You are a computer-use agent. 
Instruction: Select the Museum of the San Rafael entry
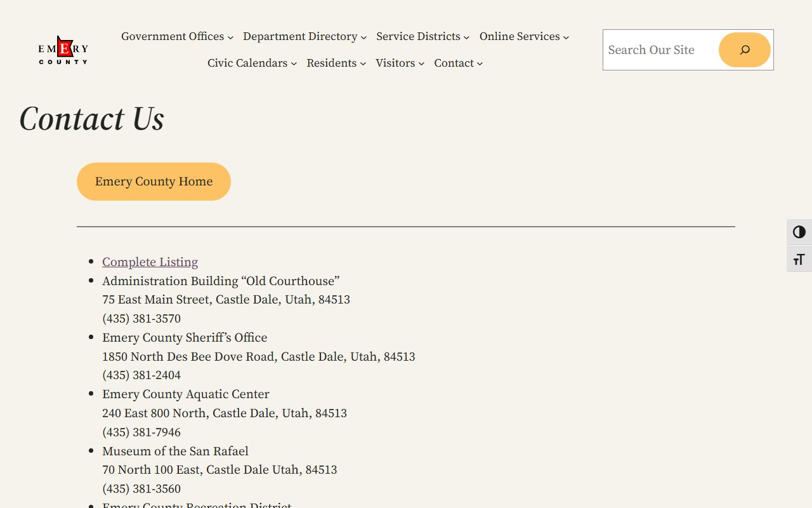point(175,451)
